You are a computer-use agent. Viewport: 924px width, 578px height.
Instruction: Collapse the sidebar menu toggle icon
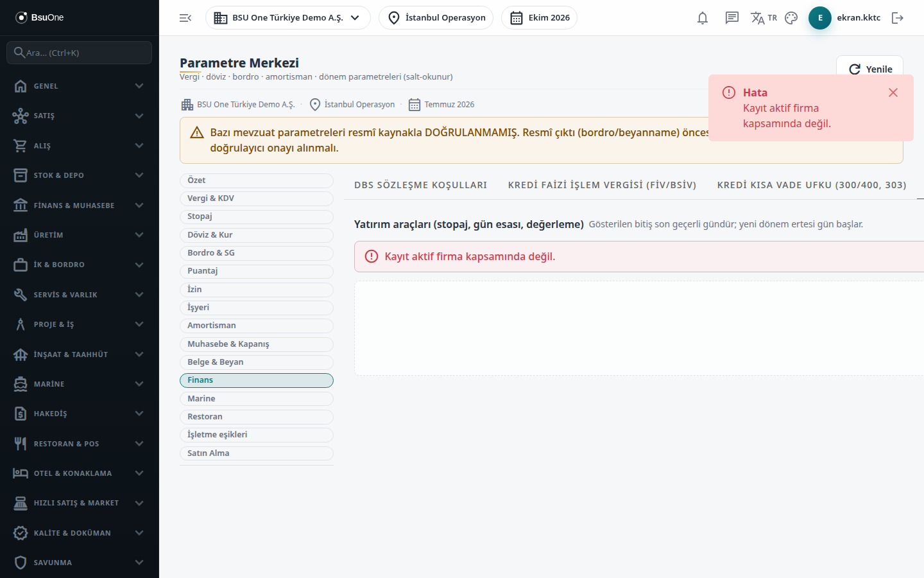pyautogui.click(x=185, y=18)
